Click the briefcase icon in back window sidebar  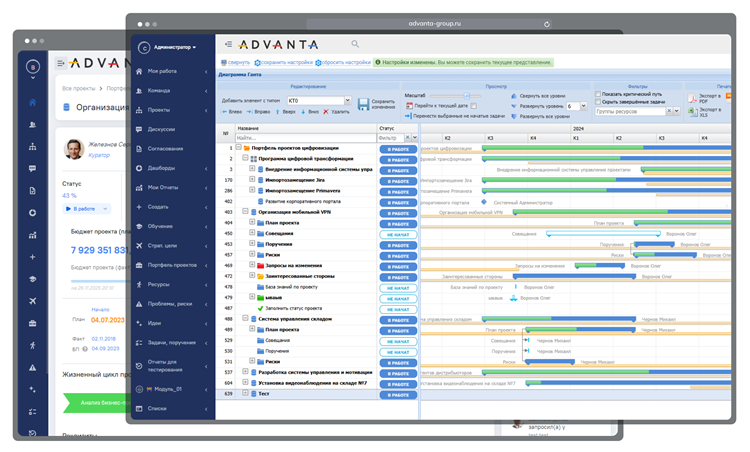33,323
